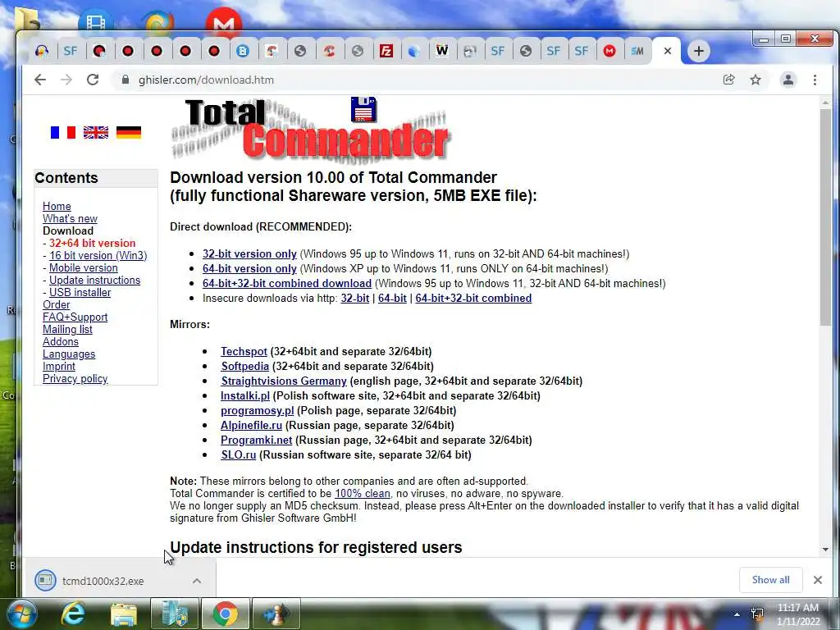Close the downloads bar
840x630 pixels.
818,580
